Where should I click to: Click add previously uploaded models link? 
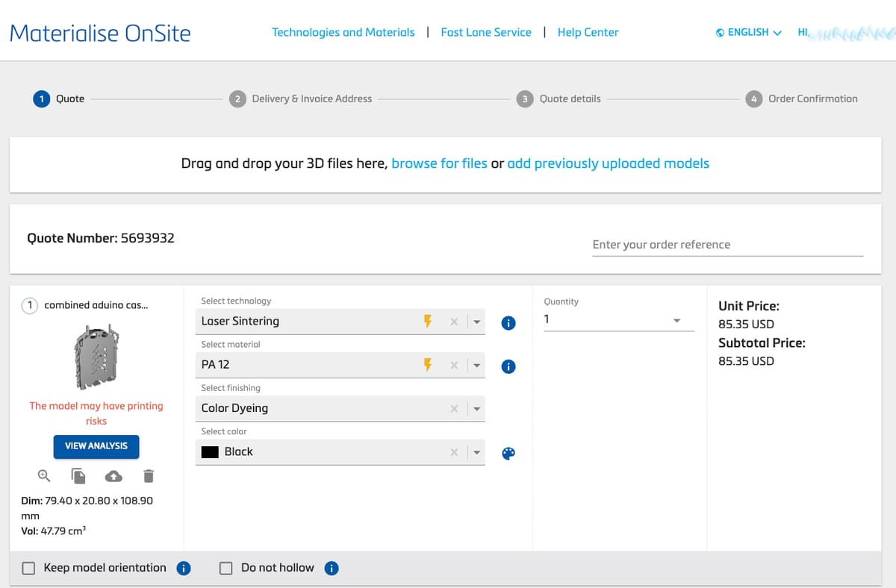point(609,163)
